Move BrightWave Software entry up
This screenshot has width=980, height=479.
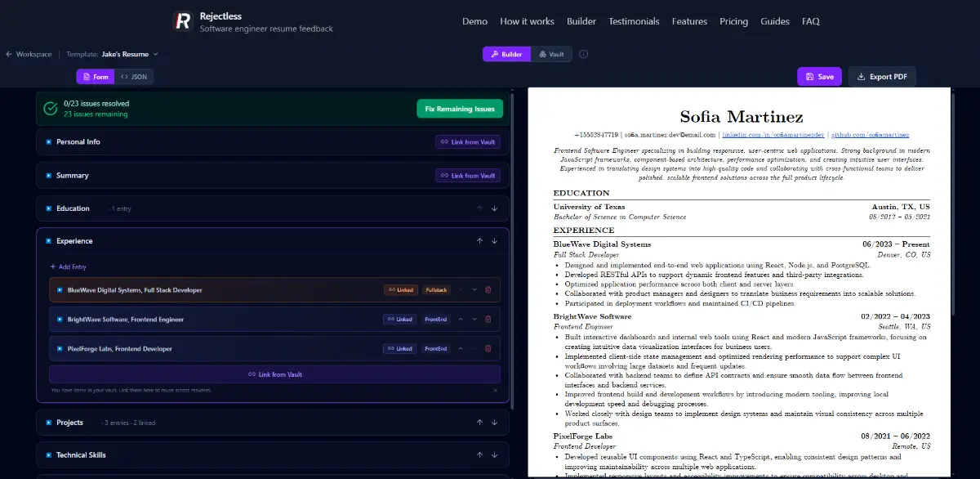point(461,320)
